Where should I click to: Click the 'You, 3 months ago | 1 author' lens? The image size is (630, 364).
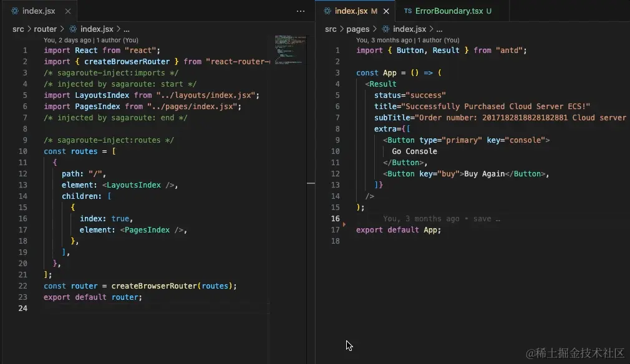point(407,40)
